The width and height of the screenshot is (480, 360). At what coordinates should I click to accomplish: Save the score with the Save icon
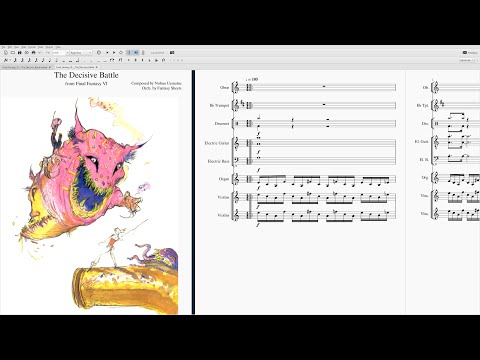19,53
